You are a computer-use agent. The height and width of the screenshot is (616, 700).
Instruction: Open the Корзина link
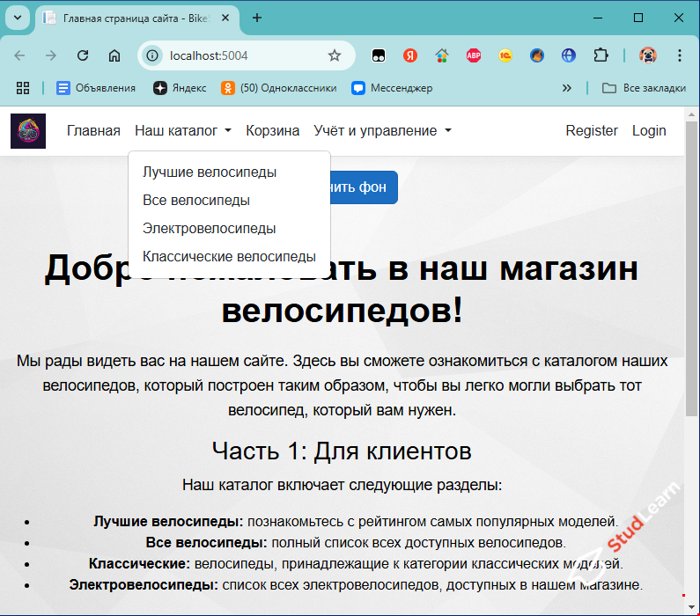[273, 131]
